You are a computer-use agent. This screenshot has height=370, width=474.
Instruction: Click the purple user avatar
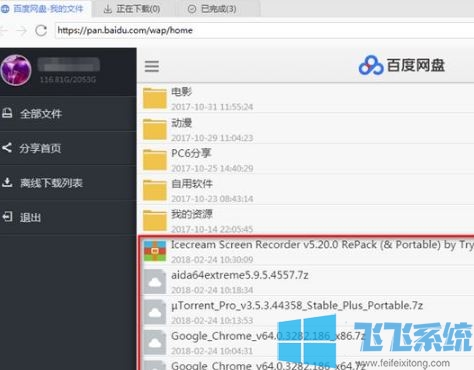click(16, 70)
